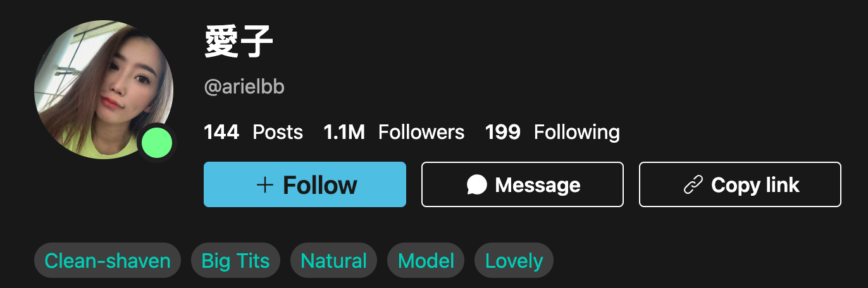Select the Clean-shaven tag
The height and width of the screenshot is (288, 868).
[x=108, y=260]
